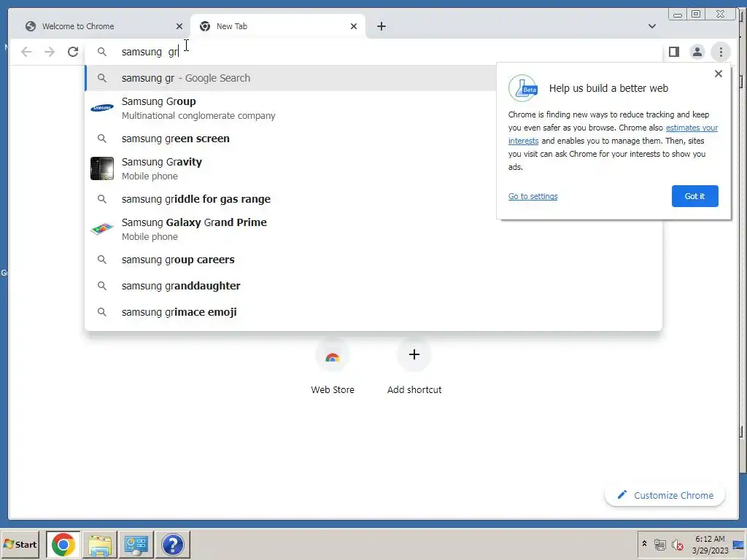747x560 pixels.
Task: Click the show desktop tray icon
Action: click(x=738, y=544)
